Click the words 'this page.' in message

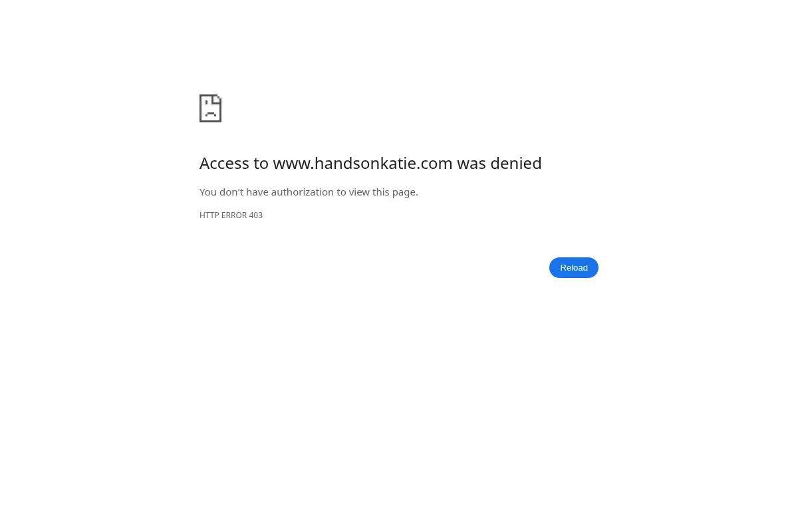coord(395,192)
